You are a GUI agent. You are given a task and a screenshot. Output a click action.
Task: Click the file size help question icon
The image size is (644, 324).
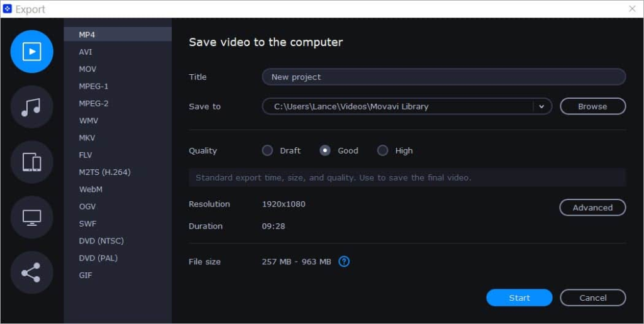tap(344, 262)
